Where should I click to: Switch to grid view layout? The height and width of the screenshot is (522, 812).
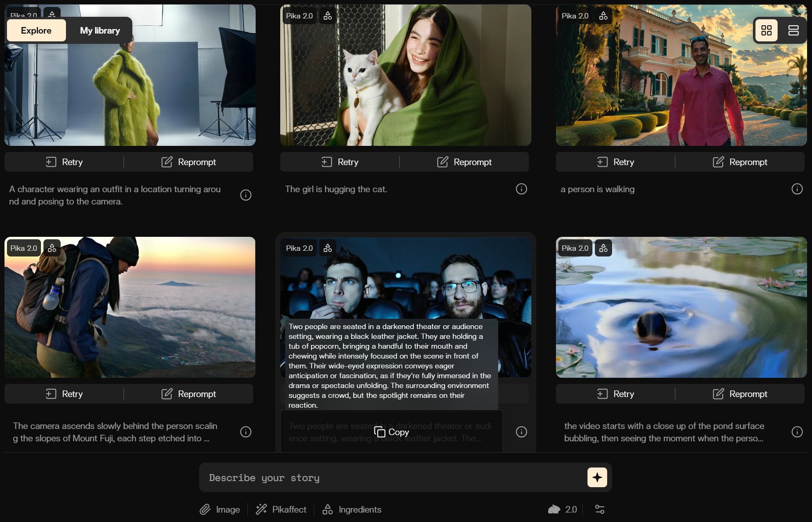click(x=766, y=30)
